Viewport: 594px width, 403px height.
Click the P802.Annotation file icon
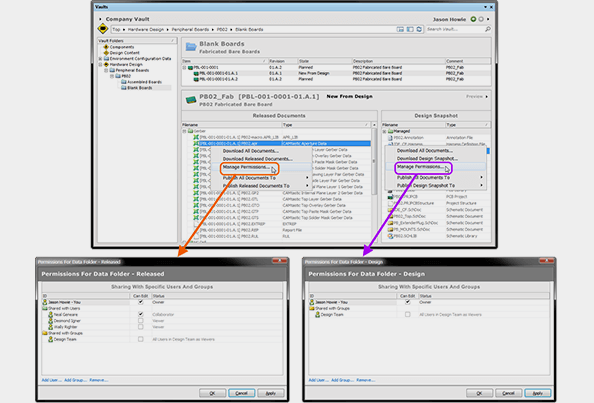[390, 138]
